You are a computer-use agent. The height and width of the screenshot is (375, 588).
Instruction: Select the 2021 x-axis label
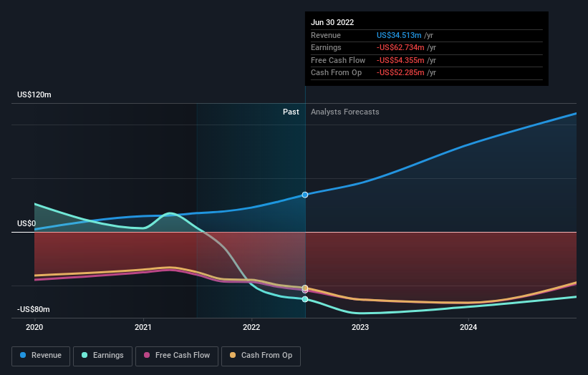coord(143,327)
